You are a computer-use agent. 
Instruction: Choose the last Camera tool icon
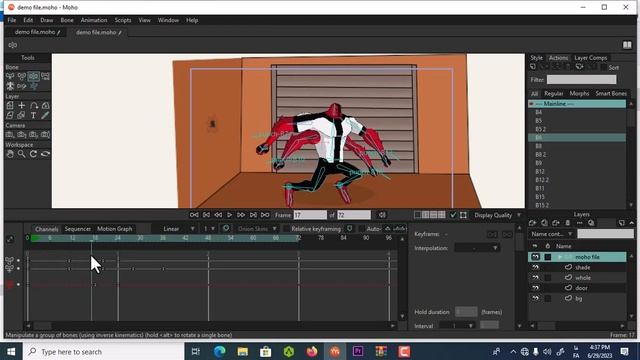pyautogui.click(x=45, y=135)
